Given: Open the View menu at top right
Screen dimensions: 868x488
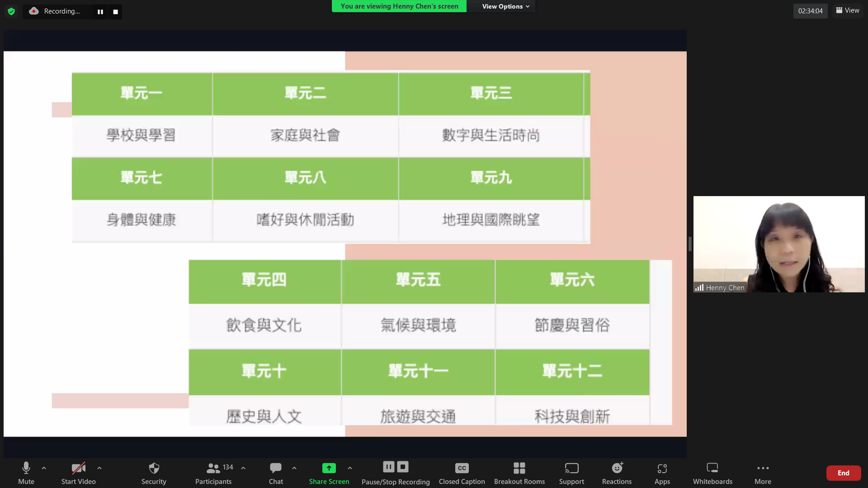Looking at the screenshot, I should (x=847, y=10).
